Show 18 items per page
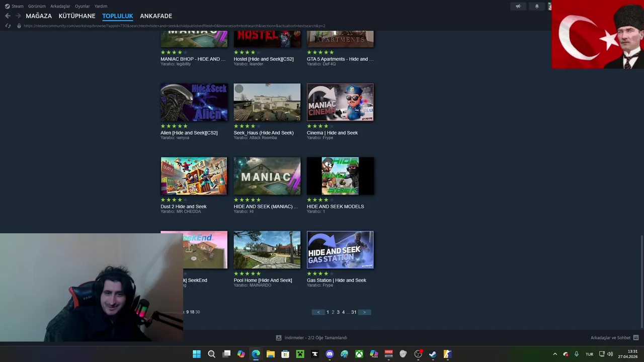 pyautogui.click(x=192, y=312)
